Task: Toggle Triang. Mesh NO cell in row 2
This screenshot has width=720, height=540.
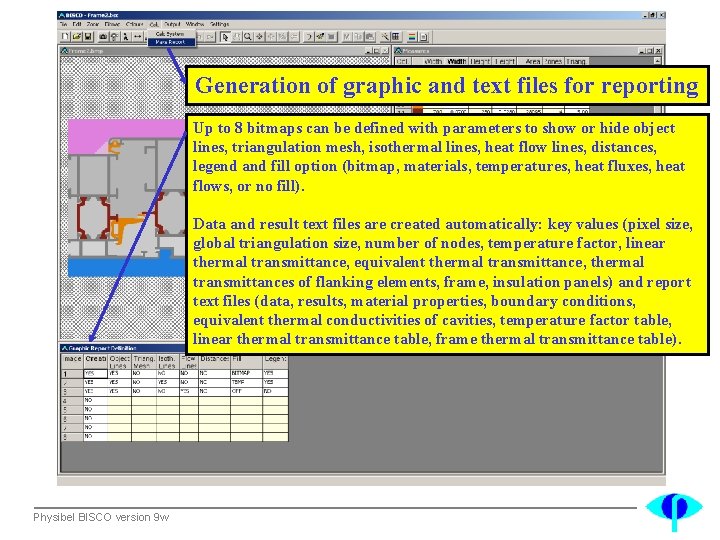Action: 144,382
